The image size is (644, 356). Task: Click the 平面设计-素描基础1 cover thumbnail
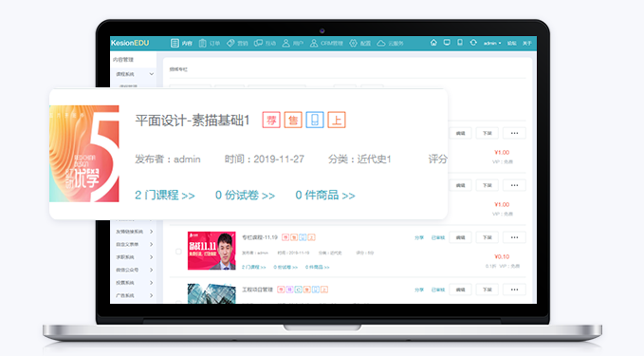(84, 154)
